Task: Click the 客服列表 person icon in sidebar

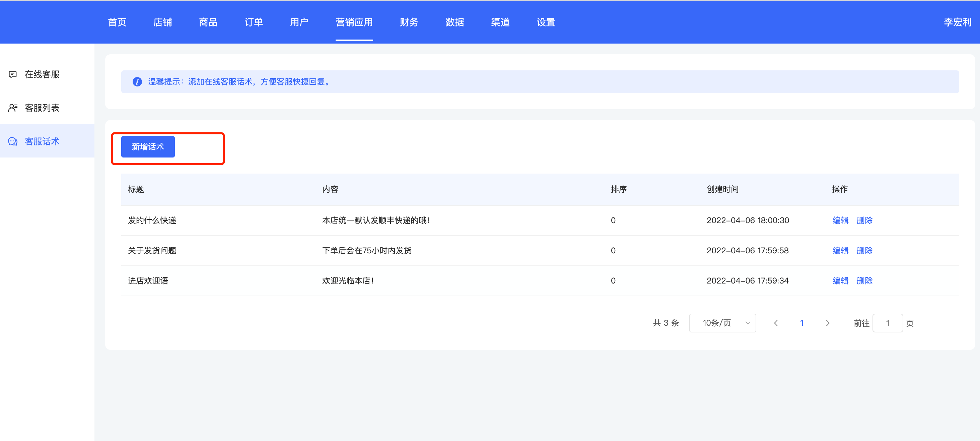Action: point(12,108)
